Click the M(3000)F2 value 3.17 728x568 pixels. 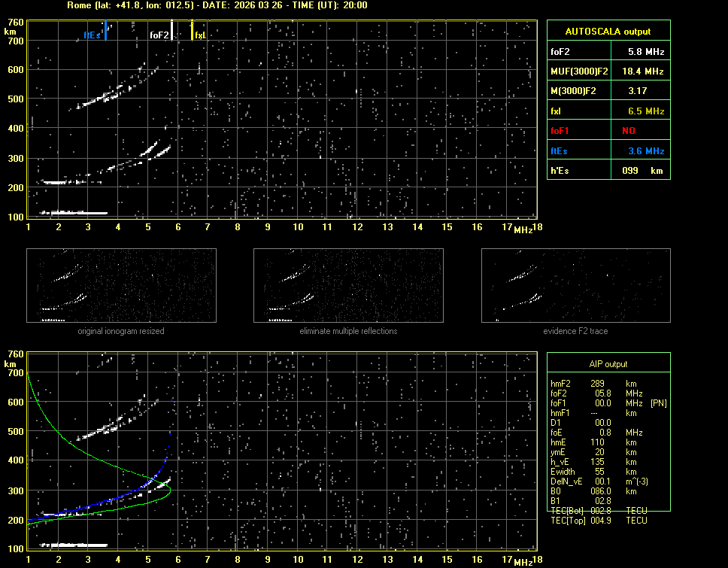[646, 91]
